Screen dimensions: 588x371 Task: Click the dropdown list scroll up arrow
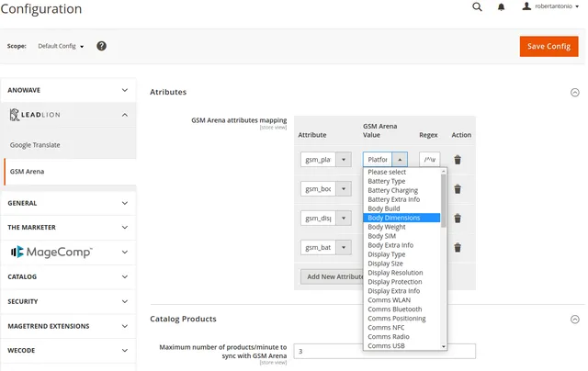click(x=444, y=171)
